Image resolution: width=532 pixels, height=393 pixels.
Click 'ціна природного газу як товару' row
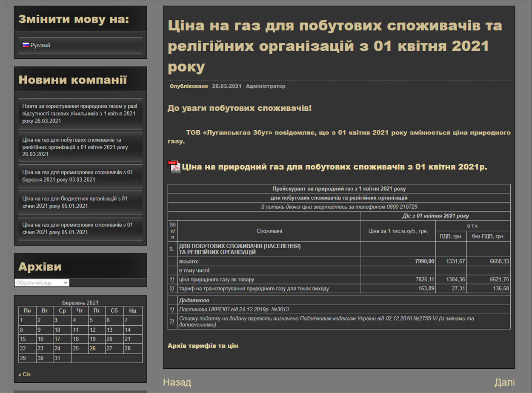pos(217,280)
